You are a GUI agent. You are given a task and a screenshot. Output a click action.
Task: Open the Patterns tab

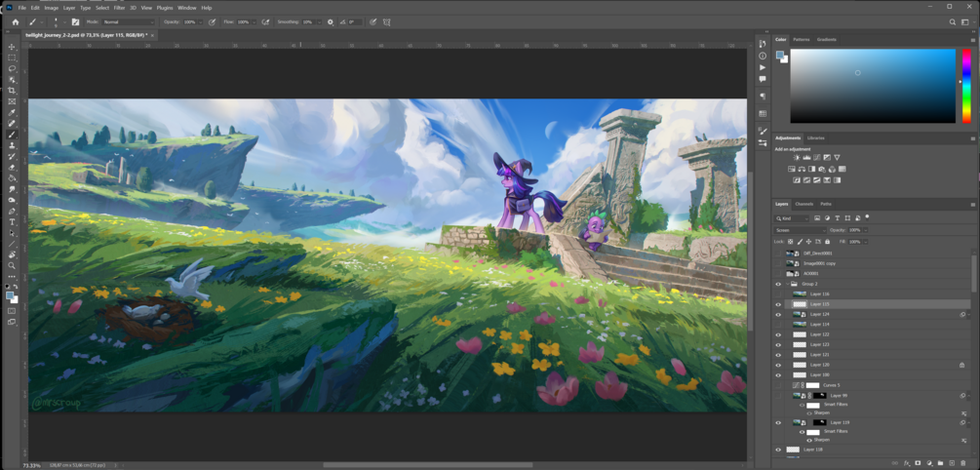[802, 39]
